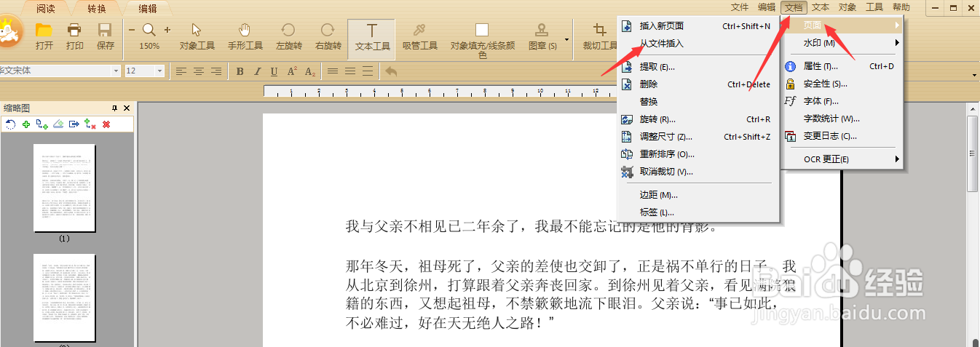Click the 图章 stamp tool
The height and width of the screenshot is (347, 980).
542,36
